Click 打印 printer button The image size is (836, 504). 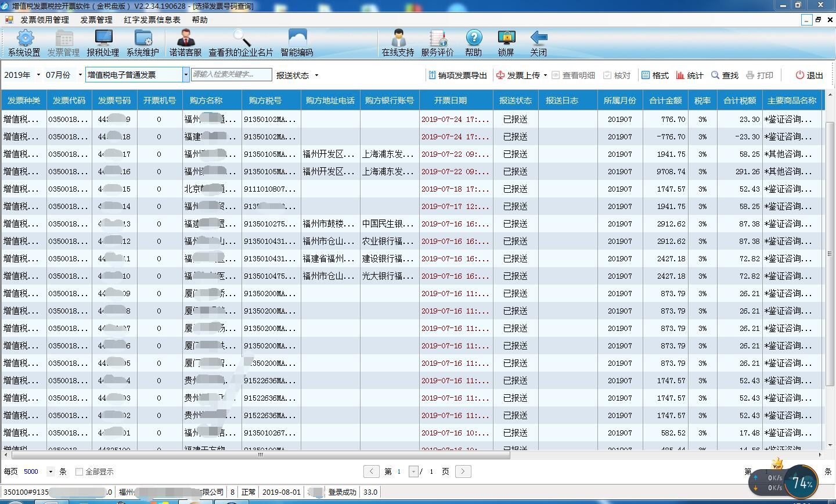click(x=759, y=75)
